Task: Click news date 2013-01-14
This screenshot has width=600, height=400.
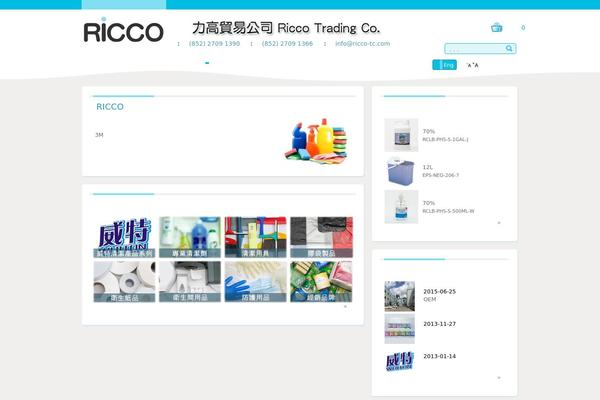Action: coord(440,356)
